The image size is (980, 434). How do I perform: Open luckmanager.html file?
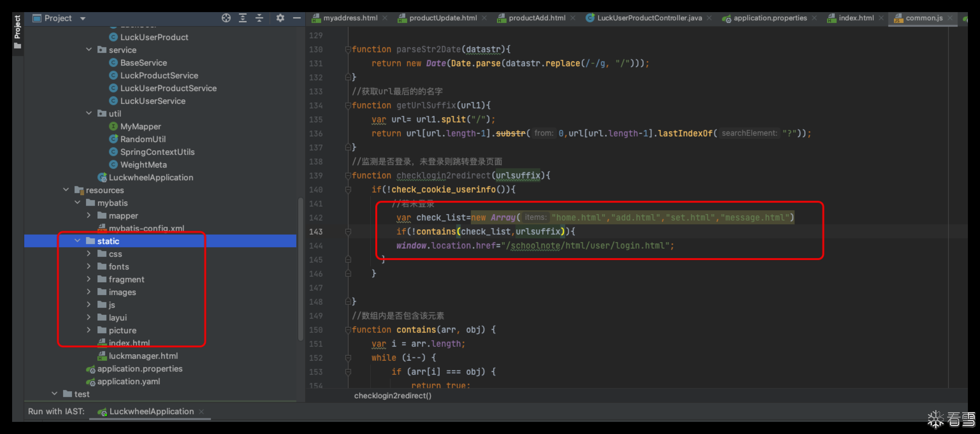pos(138,356)
